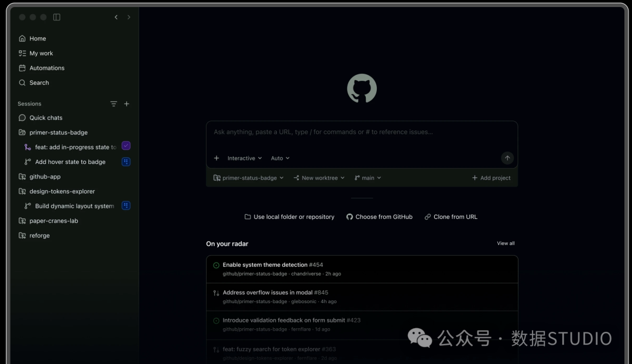The image size is (632, 364).
Task: Click the purple checkmark status badge
Action: [126, 146]
